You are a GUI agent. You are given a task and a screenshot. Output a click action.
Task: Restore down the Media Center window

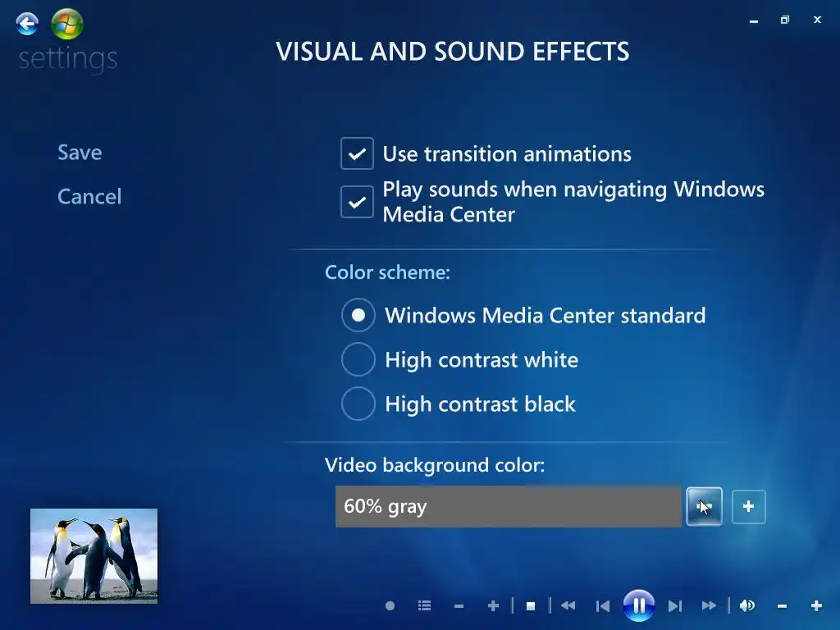(x=785, y=20)
